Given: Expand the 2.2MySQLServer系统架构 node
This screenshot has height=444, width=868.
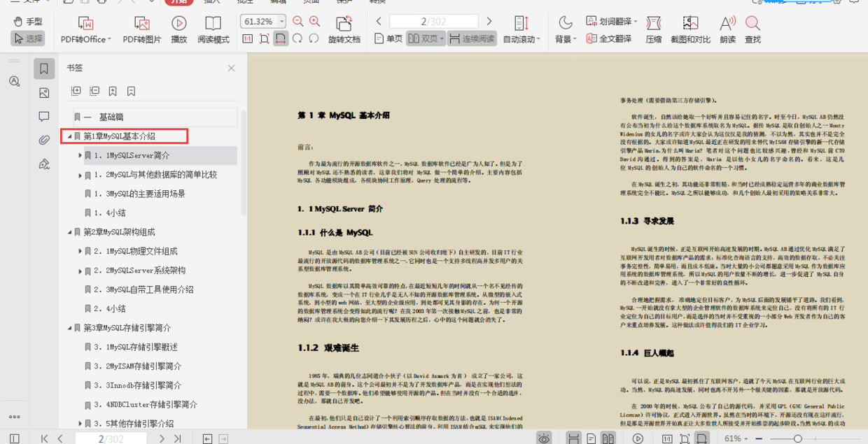Looking at the screenshot, I should pyautogui.click(x=80, y=271).
